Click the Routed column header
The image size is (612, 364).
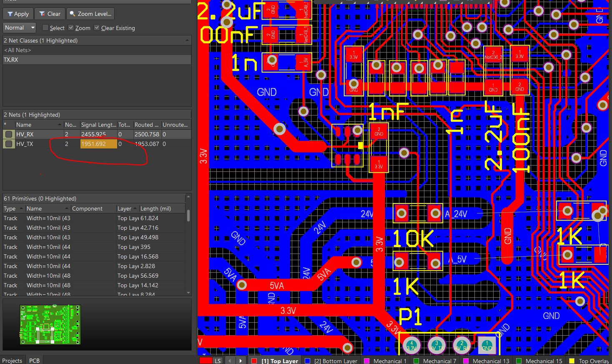click(146, 125)
